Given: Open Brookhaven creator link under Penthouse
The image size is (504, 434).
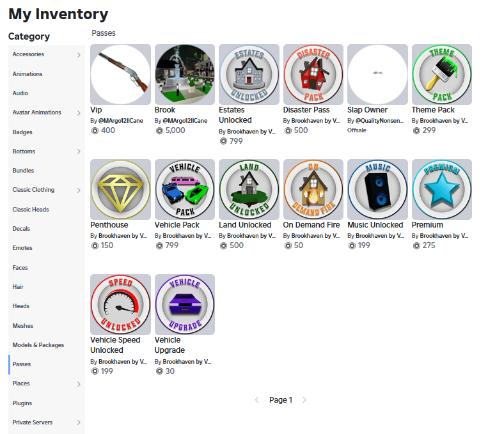Looking at the screenshot, I should tap(123, 236).
